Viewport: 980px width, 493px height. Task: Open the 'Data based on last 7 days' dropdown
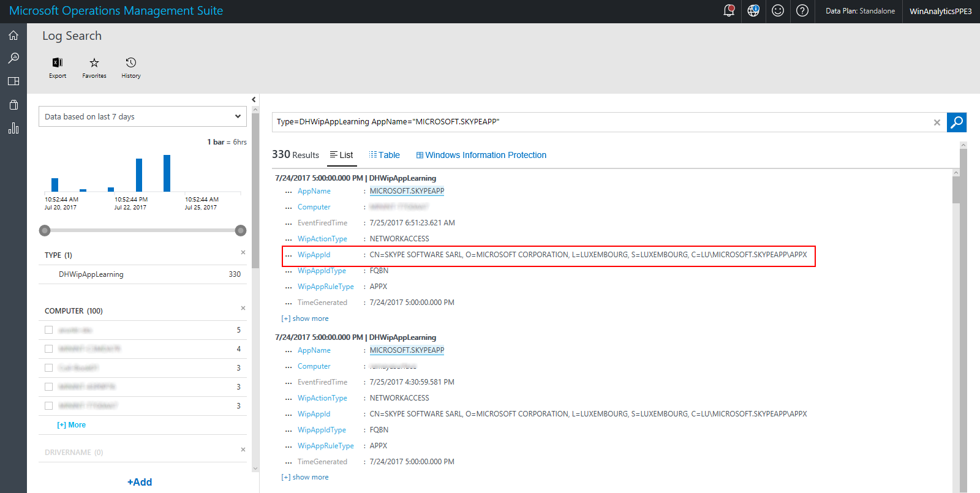143,116
